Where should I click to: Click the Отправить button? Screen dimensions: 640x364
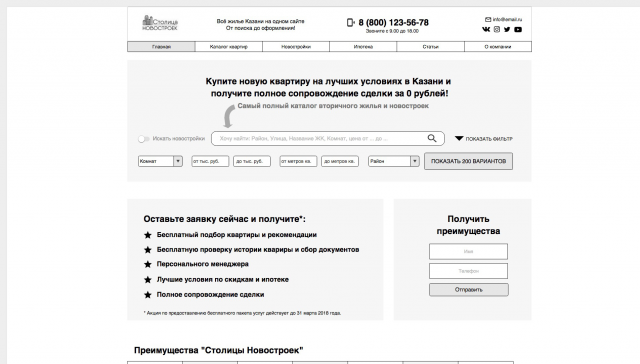point(469,290)
